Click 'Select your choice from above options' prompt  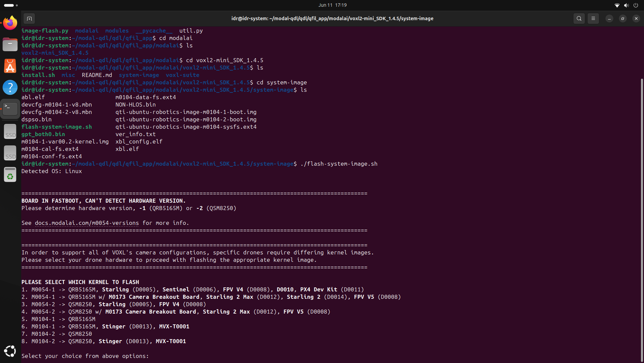pyautogui.click(x=85, y=356)
